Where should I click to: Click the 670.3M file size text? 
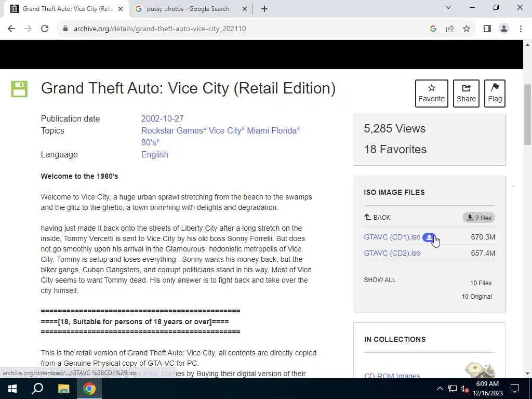point(483,237)
